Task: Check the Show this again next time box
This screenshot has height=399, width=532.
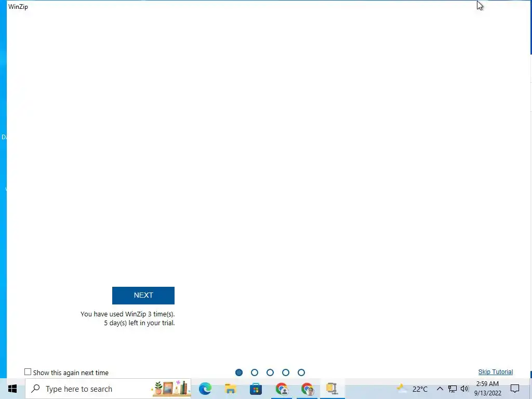Action: (28, 372)
